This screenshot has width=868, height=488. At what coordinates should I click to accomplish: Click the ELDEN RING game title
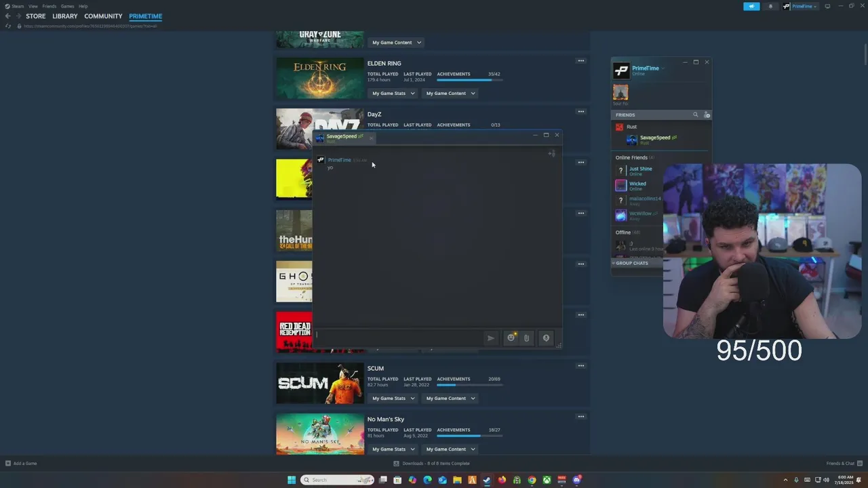tap(384, 64)
